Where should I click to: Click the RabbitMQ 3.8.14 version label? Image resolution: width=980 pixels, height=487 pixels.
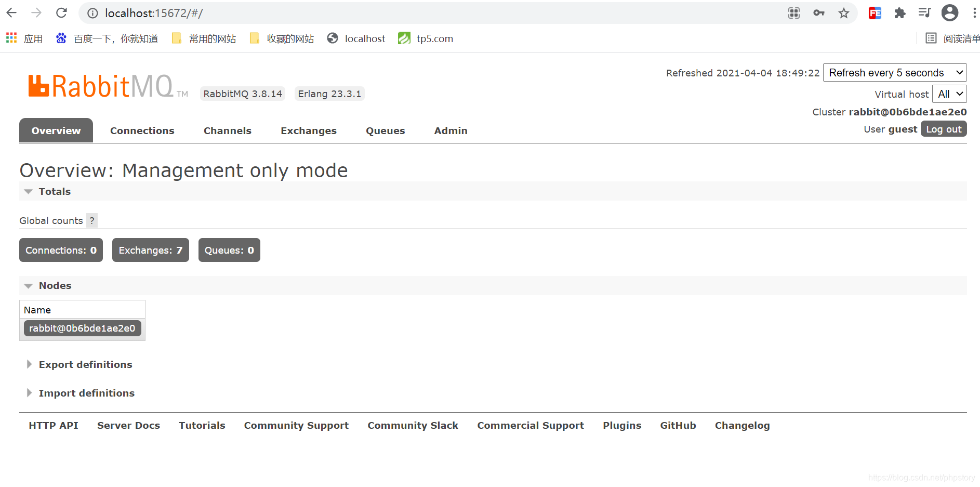click(243, 94)
